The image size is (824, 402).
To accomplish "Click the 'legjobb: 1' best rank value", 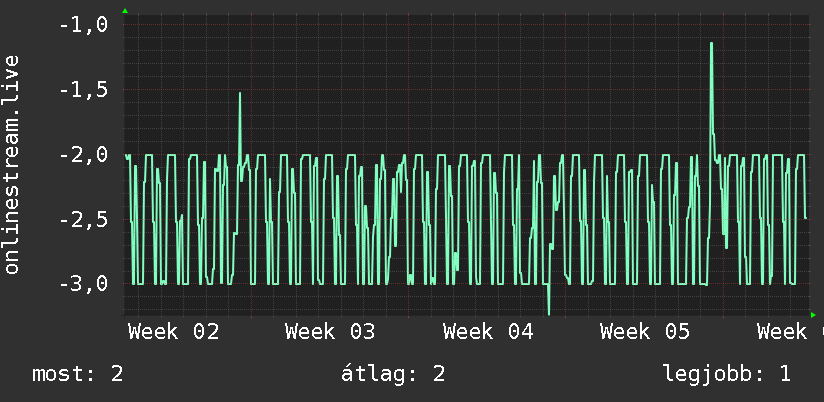I will (727, 374).
